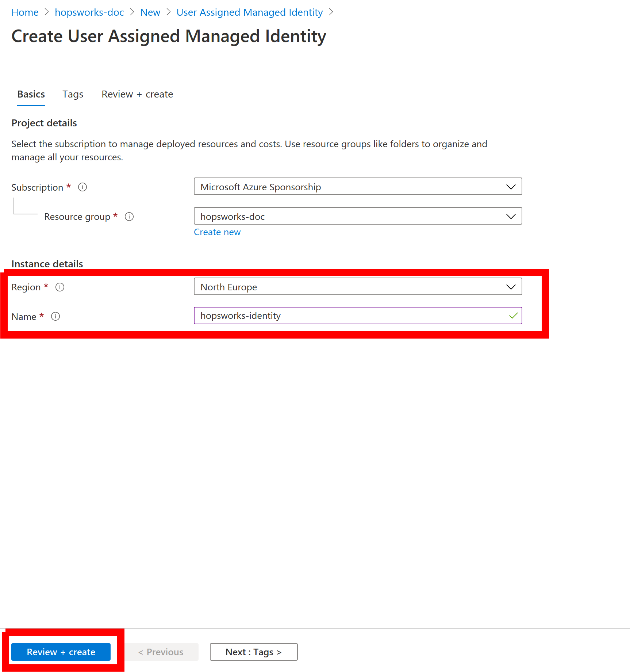
Task: Click the Resource group info icon
Action: coord(129,217)
